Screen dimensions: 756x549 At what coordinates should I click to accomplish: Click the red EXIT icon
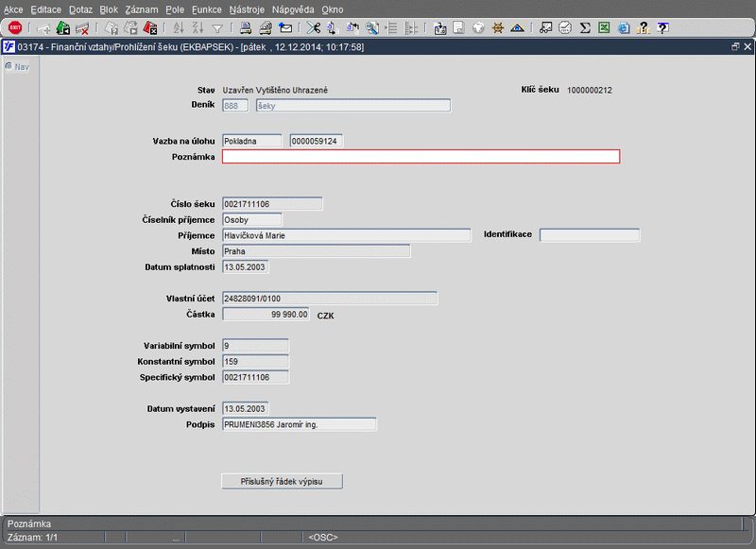[15, 28]
